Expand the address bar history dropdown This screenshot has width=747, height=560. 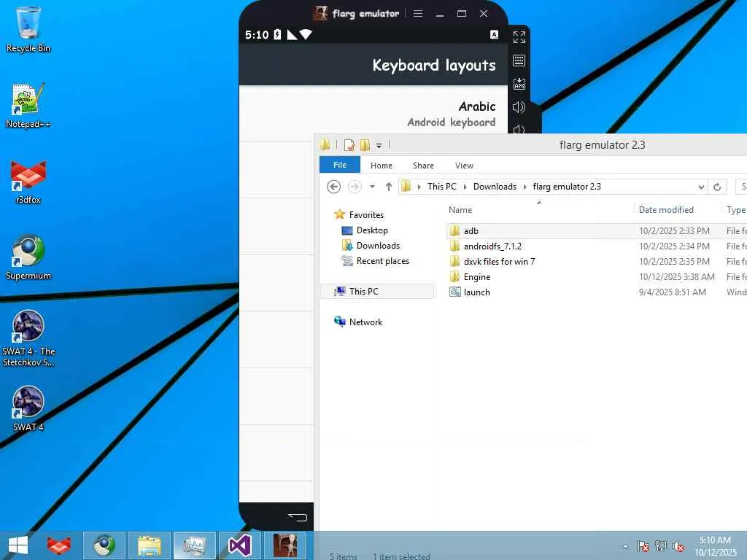701,187
